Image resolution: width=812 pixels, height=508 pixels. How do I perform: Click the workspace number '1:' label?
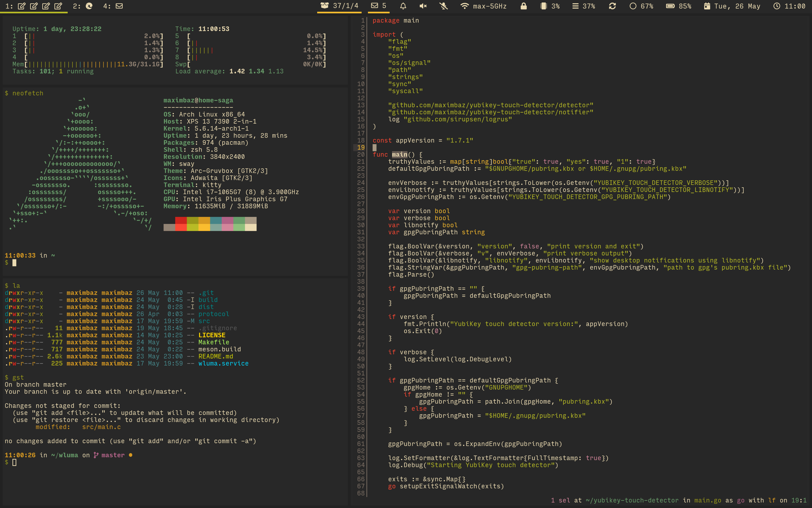[x=9, y=6]
